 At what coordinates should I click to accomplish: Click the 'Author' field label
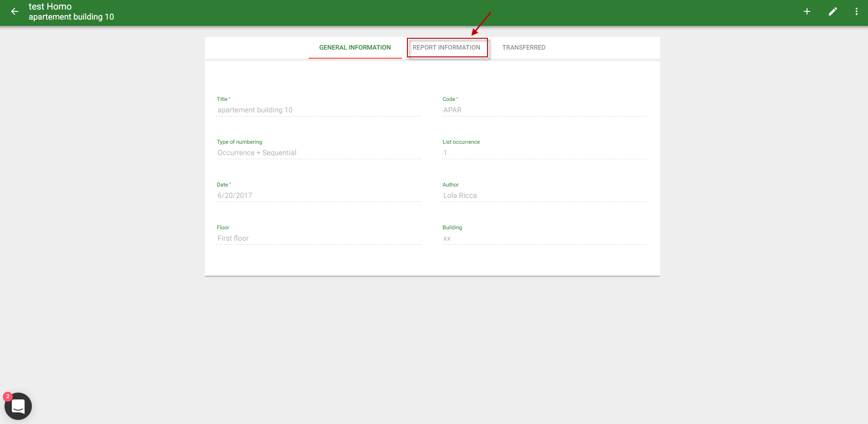[x=451, y=185]
